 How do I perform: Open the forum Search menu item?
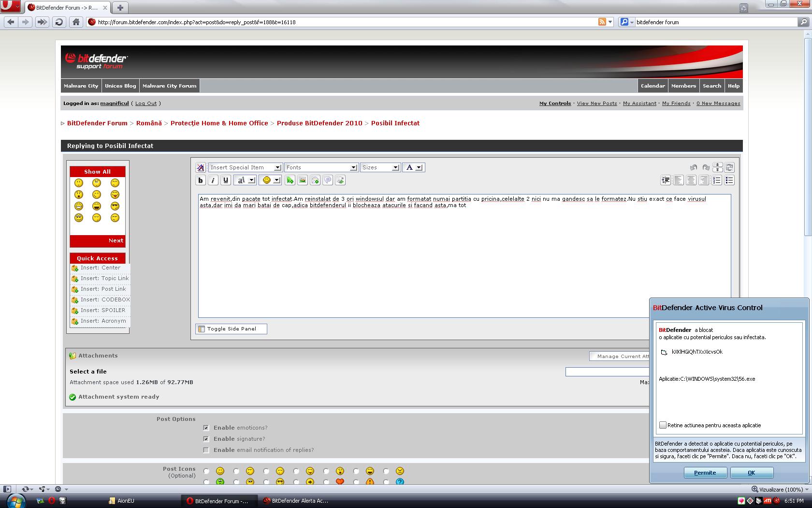click(712, 86)
